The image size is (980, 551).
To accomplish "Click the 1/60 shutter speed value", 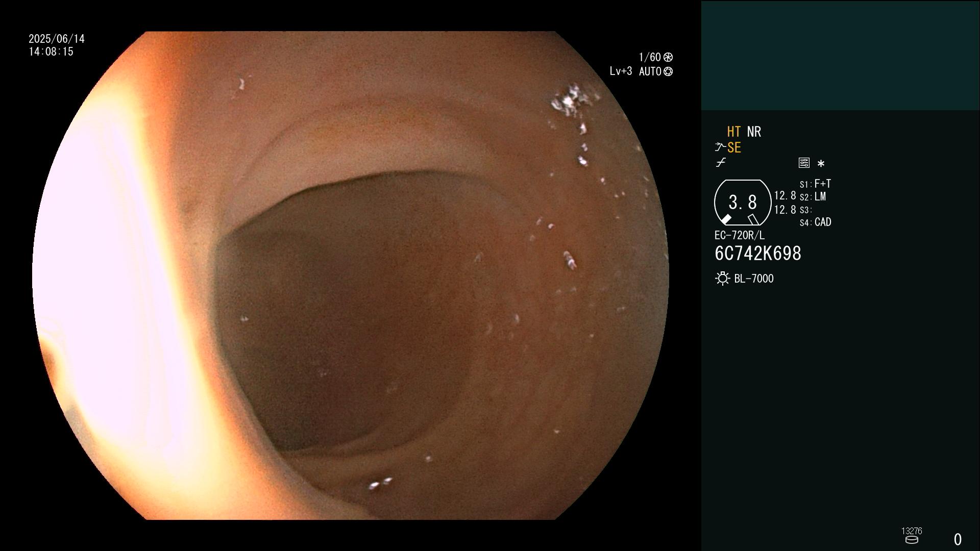I will coord(650,57).
